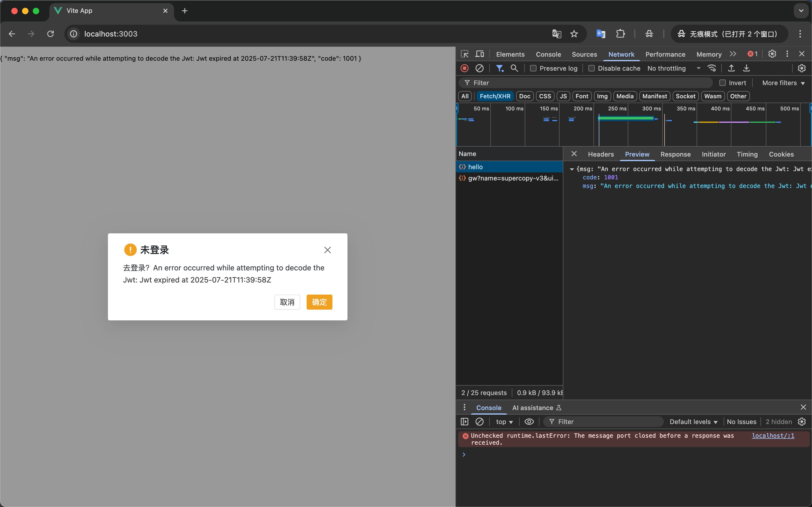Open network search magnifier
This screenshot has height=507, width=812.
tap(514, 68)
